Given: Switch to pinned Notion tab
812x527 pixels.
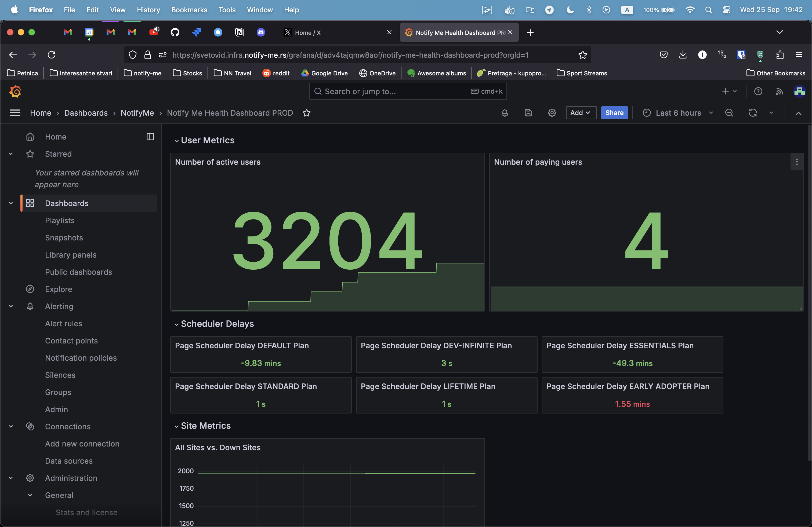Looking at the screenshot, I should 240,32.
